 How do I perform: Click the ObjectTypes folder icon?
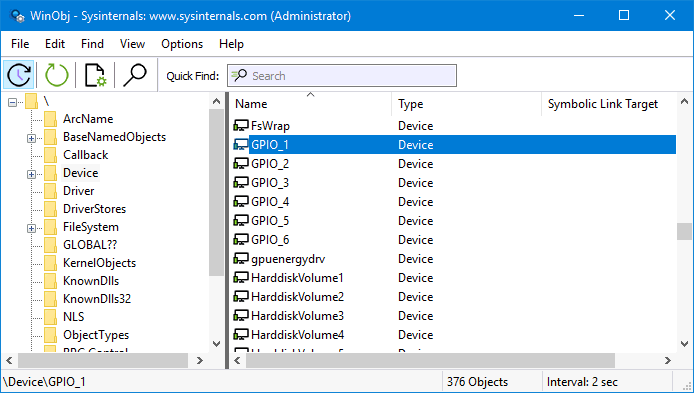click(x=50, y=335)
